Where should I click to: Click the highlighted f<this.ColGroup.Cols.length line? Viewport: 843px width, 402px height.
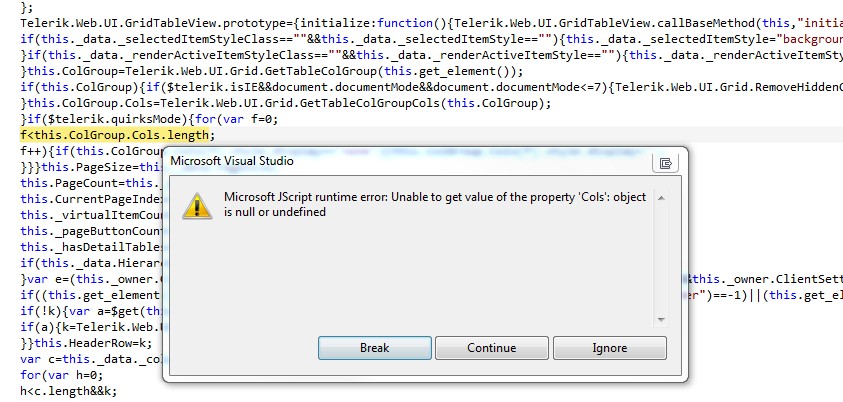click(x=117, y=134)
